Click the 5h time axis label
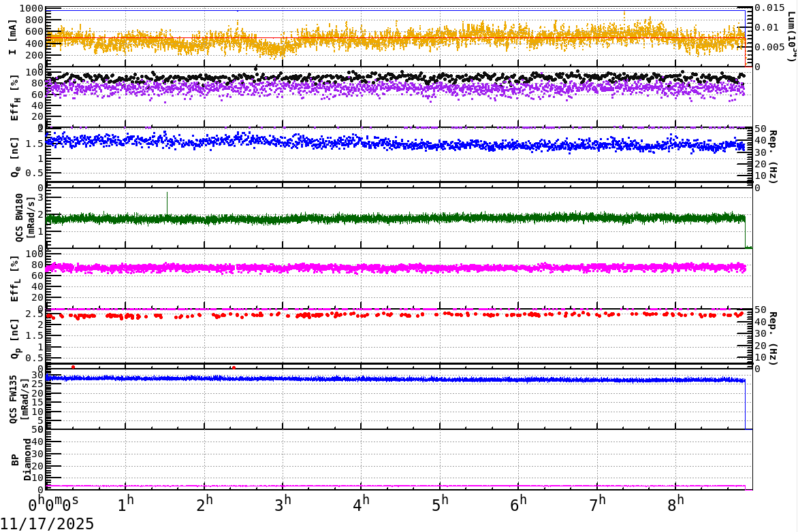Viewport: 798px width, 532px height. 441,504
